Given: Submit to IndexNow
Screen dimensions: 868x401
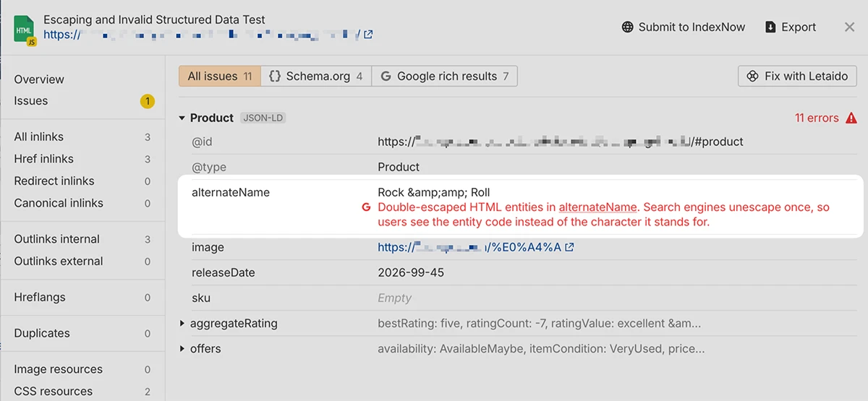Looking at the screenshot, I should (x=684, y=27).
